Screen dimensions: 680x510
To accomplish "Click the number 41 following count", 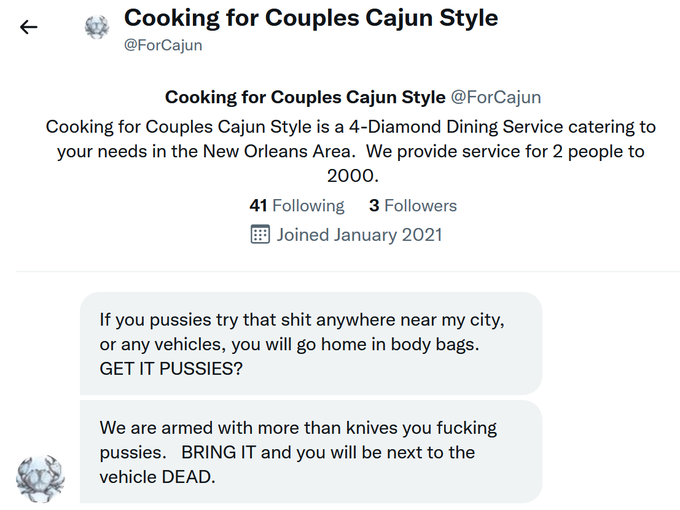I will (x=258, y=206).
